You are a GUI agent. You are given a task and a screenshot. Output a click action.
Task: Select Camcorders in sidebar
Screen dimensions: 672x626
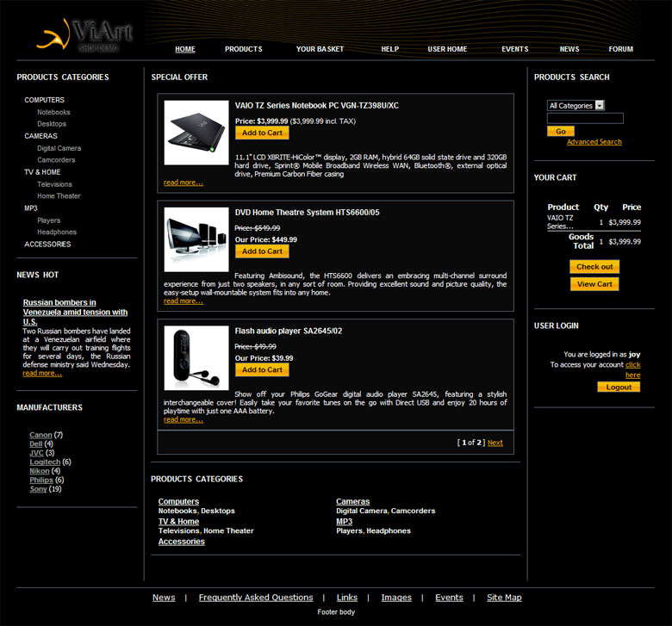[x=56, y=160]
